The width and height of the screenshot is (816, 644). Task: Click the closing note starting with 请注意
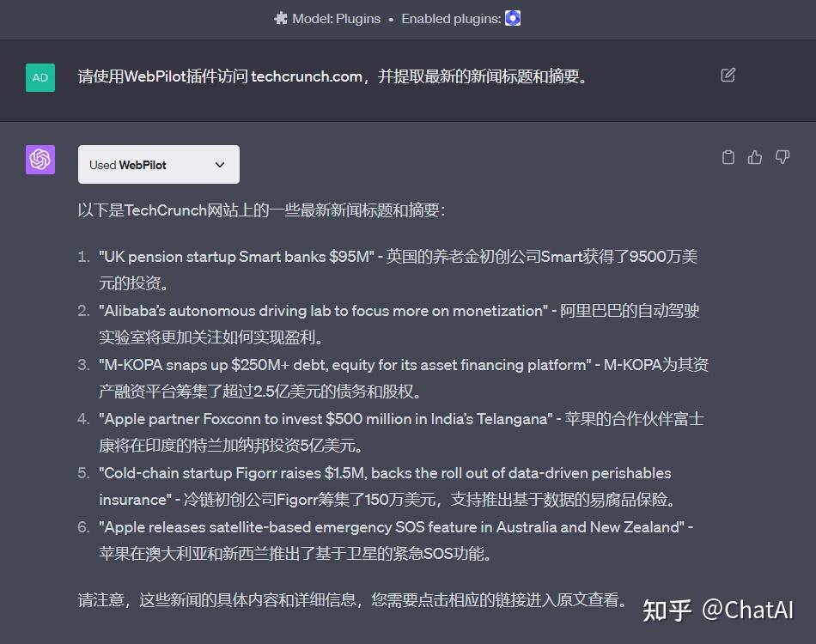pyautogui.click(x=352, y=600)
